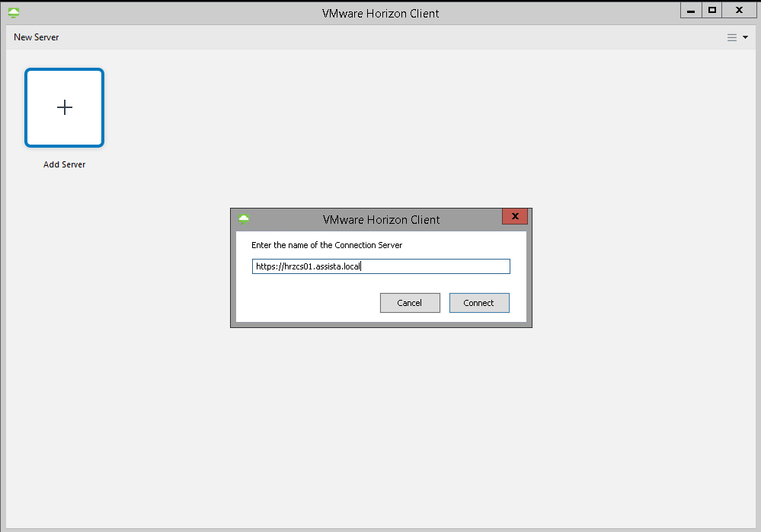Click the 'Add Server' caption text
This screenshot has height=532, width=761.
click(x=65, y=164)
